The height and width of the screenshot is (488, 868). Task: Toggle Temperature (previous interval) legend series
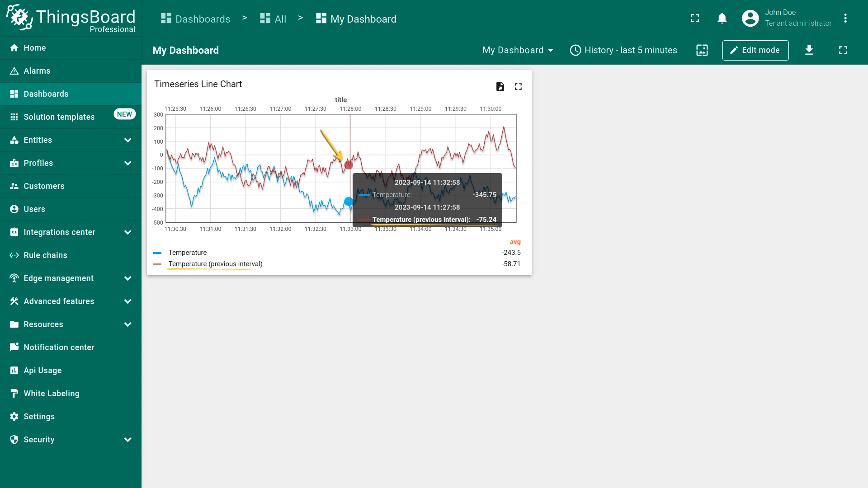tap(215, 264)
